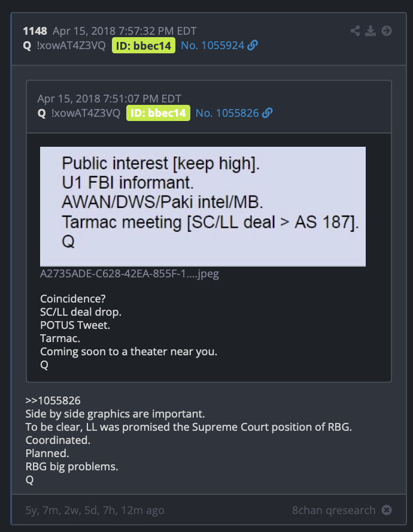The width and height of the screenshot is (413, 532).
Task: Click the A2735ADE-C628 jpeg filename
Action: [x=129, y=273]
